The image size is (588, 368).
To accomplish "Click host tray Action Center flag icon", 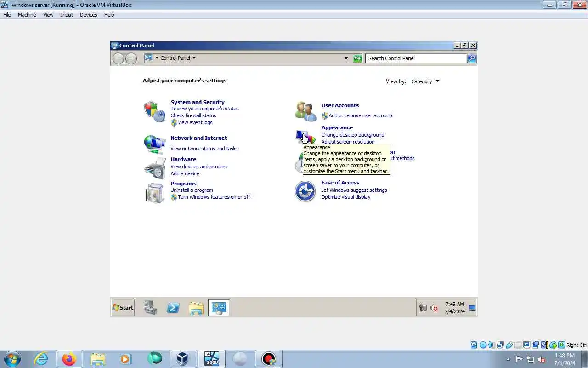I will point(520,359).
